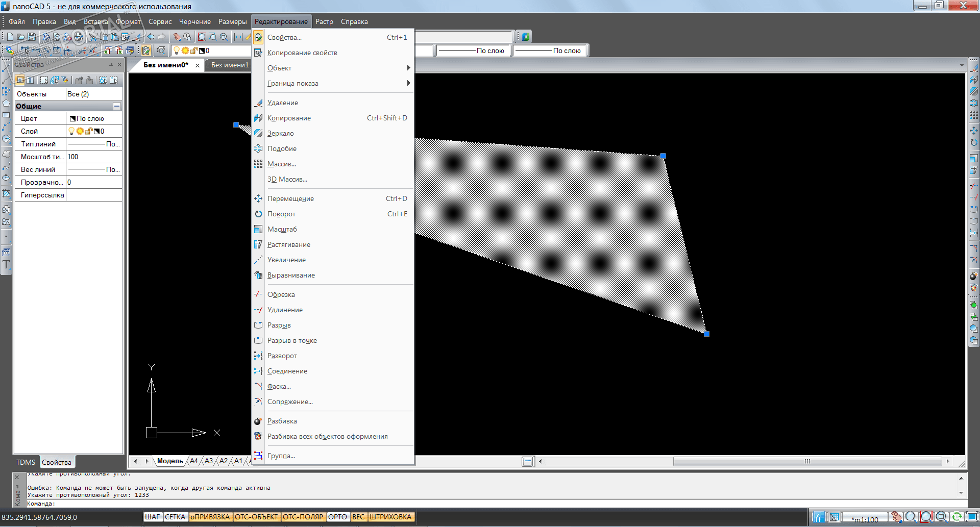Screen dimensions: 980x527
Task: Open the Растр menu
Action: coord(324,21)
